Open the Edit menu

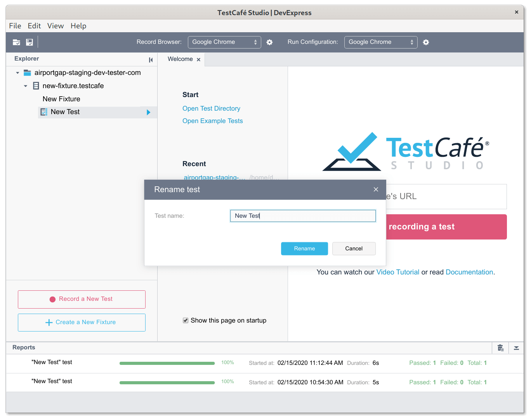[34, 26]
